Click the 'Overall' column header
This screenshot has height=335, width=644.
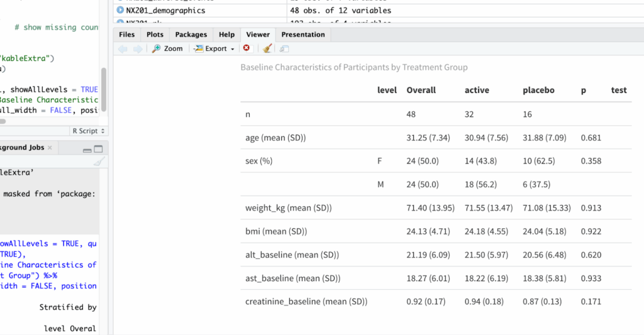point(421,91)
